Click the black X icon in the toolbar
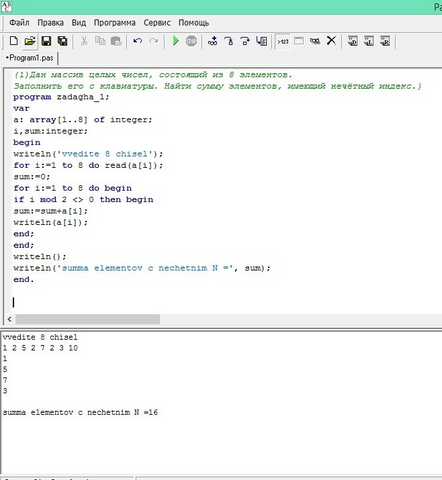Image resolution: width=442 pixels, height=480 pixels. (331, 41)
